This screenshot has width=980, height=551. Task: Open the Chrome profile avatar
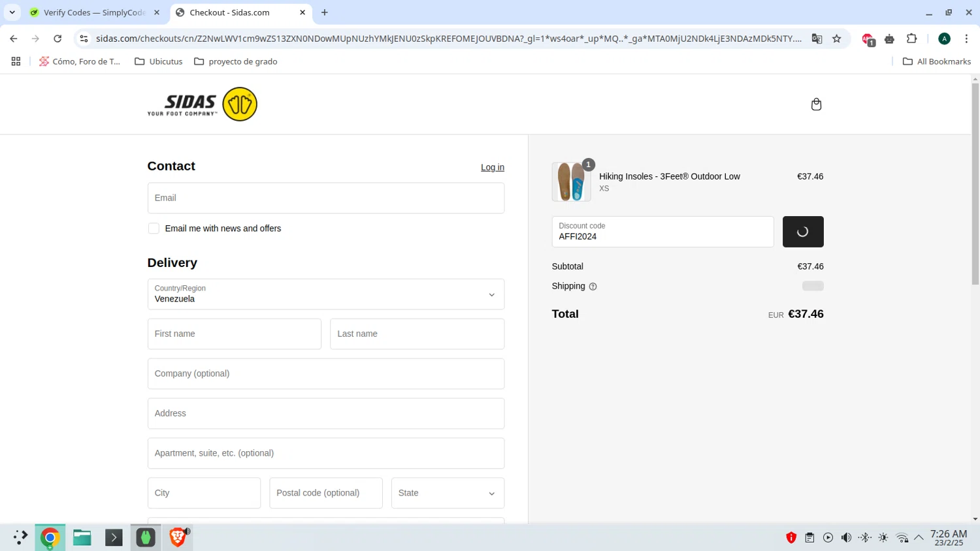(944, 39)
